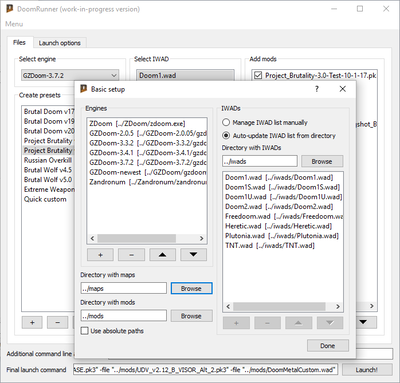Browse for the IWADs directory

point(322,161)
